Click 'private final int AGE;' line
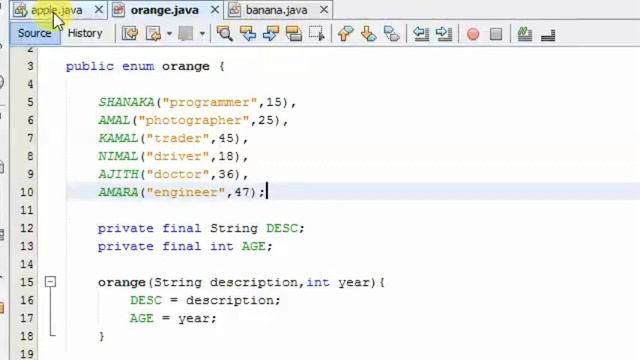Image resolution: width=640 pixels, height=360 pixels. click(x=185, y=246)
